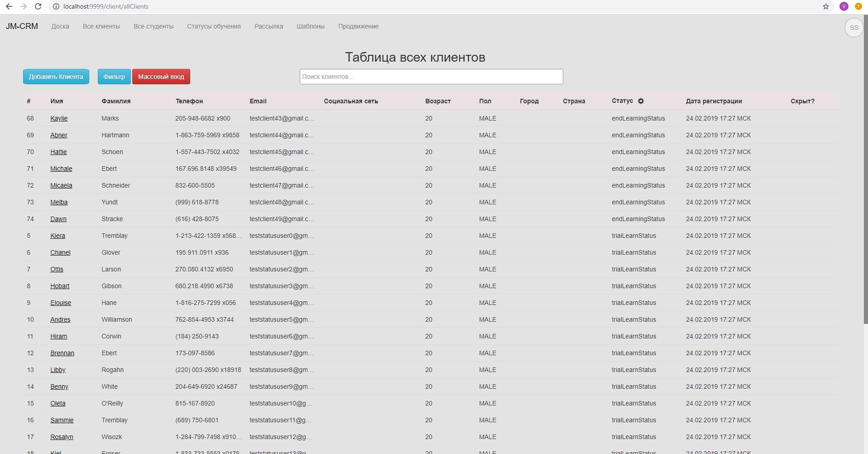Open client Hobart's profile link

pyautogui.click(x=60, y=286)
